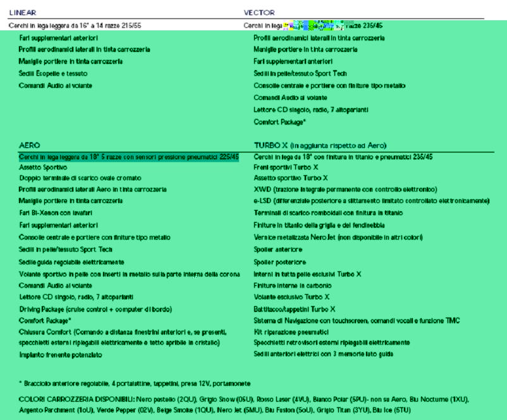The width and height of the screenshot is (507, 420).
Task: Click 'Vernice metallizzata Nero Jet' line
Action: pyautogui.click(x=338, y=237)
